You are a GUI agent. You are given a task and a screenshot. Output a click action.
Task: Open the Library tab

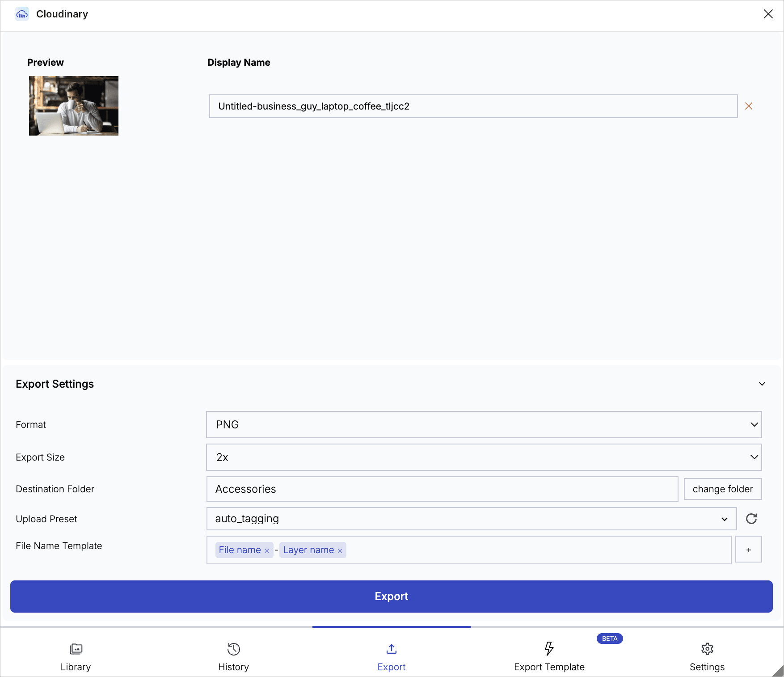[76, 657]
